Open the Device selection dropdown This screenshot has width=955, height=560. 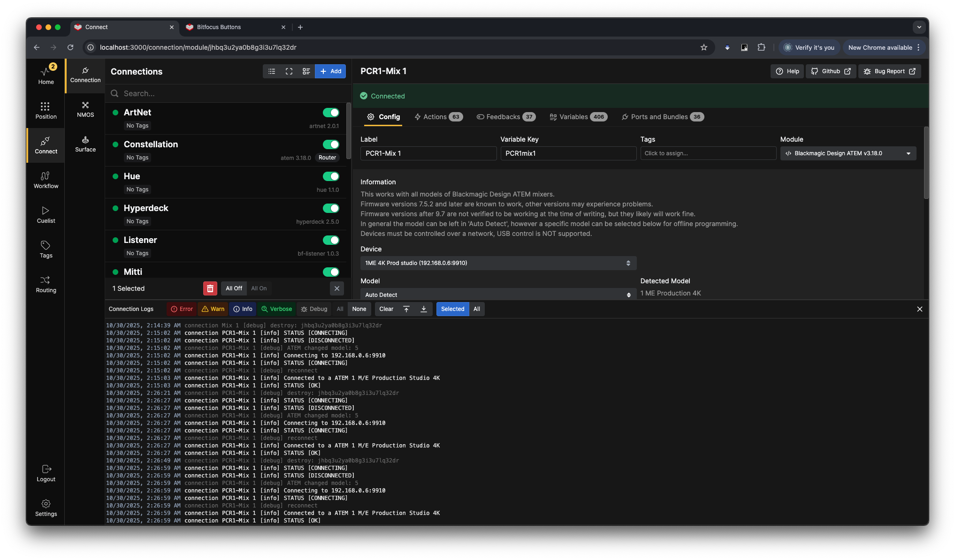tap(498, 263)
